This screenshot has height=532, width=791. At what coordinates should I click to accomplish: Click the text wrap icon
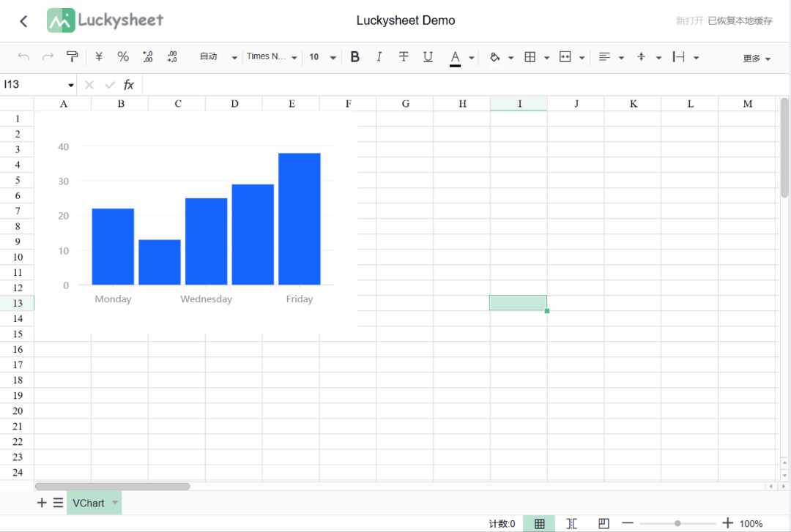point(678,57)
